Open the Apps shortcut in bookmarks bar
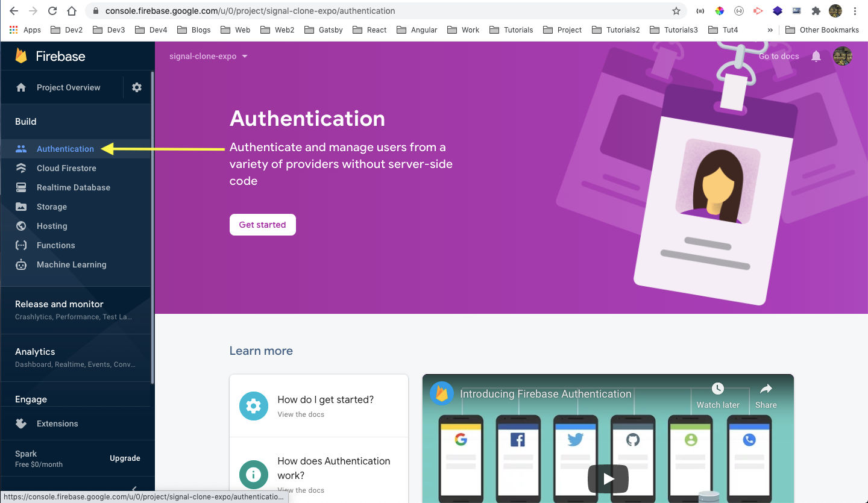This screenshot has width=868, height=503. pyautogui.click(x=25, y=30)
